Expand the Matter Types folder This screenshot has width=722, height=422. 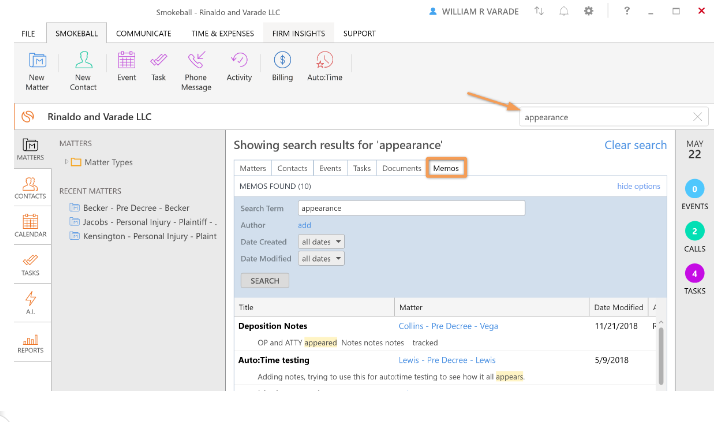click(66, 162)
